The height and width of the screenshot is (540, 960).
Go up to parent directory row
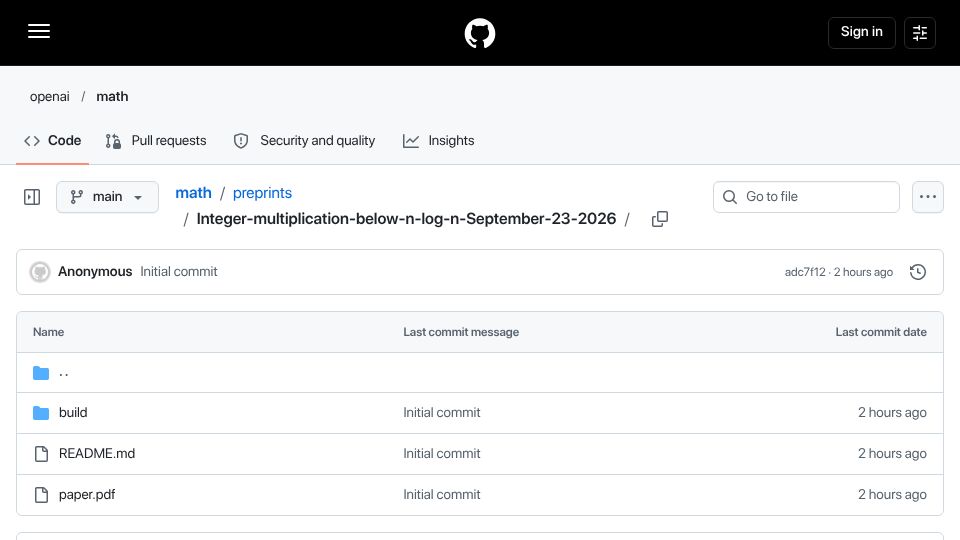tap(479, 372)
